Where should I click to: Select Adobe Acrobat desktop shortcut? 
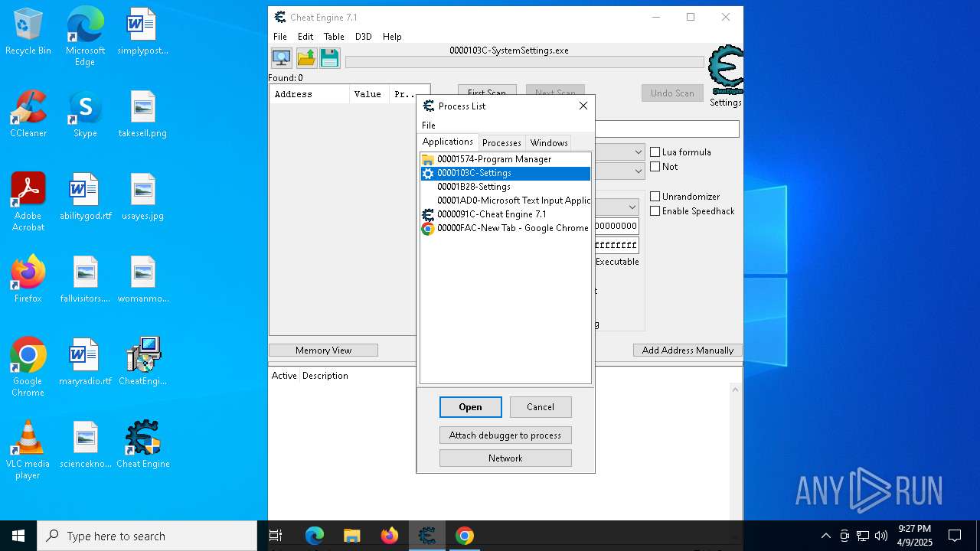[28, 202]
